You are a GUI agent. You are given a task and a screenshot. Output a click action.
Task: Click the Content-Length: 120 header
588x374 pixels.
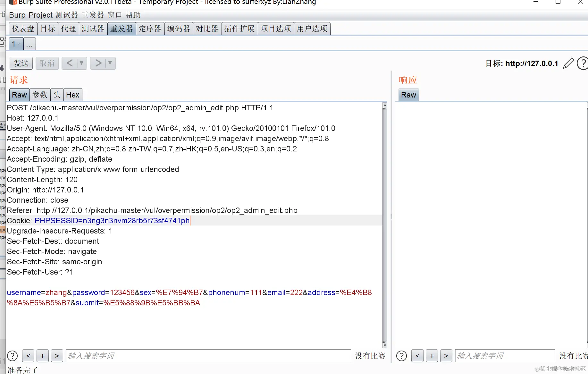coord(42,180)
